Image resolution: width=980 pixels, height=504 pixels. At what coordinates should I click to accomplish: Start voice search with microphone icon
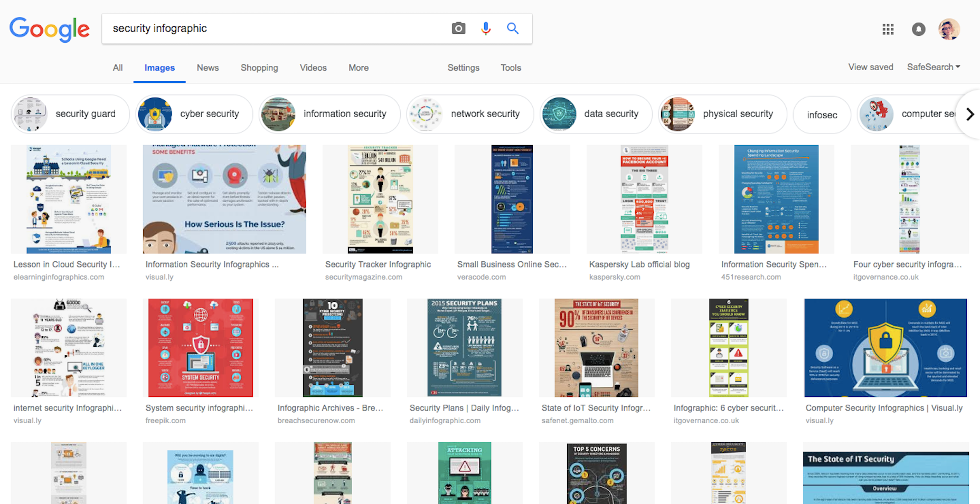point(486,28)
